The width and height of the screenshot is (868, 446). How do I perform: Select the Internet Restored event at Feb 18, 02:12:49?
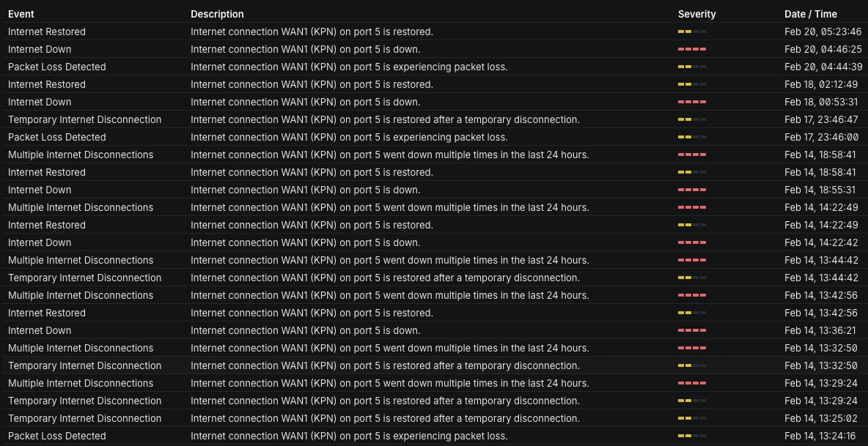point(47,84)
